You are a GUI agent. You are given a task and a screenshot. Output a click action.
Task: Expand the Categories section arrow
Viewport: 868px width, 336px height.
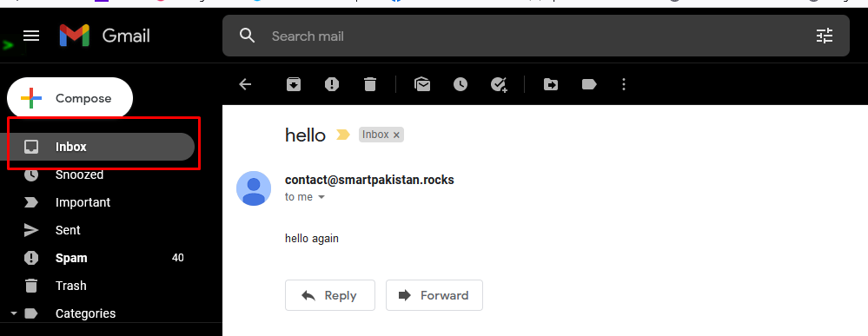pyautogui.click(x=14, y=313)
